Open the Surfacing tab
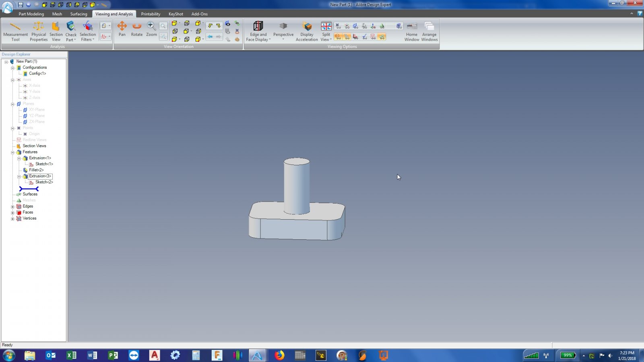The image size is (644, 362). point(78,14)
